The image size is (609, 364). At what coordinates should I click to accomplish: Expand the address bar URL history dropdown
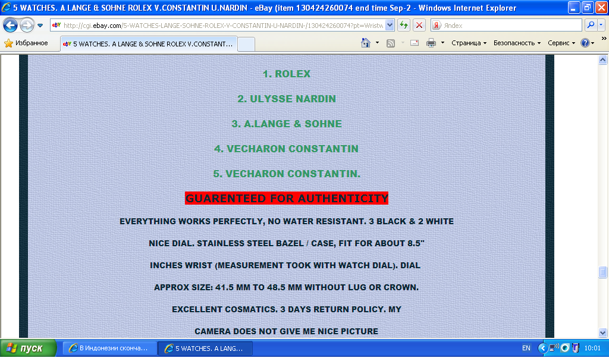click(x=390, y=26)
